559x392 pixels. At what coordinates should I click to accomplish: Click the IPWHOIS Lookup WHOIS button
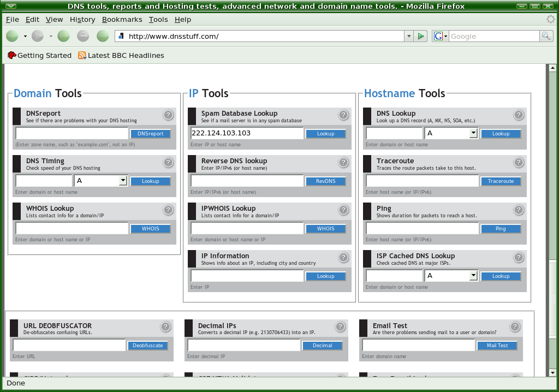tap(326, 228)
